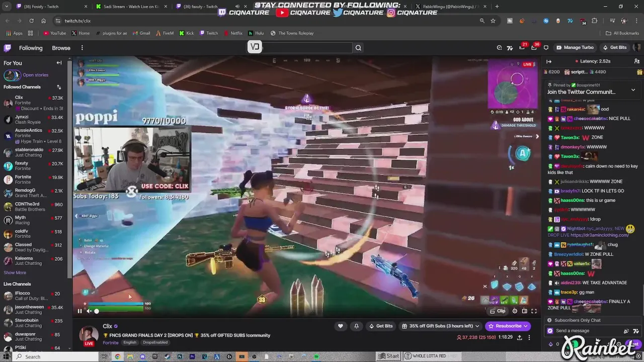The image size is (644, 362).
Task: Open The Towns Roleplay bookmark
Action: pos(292,33)
